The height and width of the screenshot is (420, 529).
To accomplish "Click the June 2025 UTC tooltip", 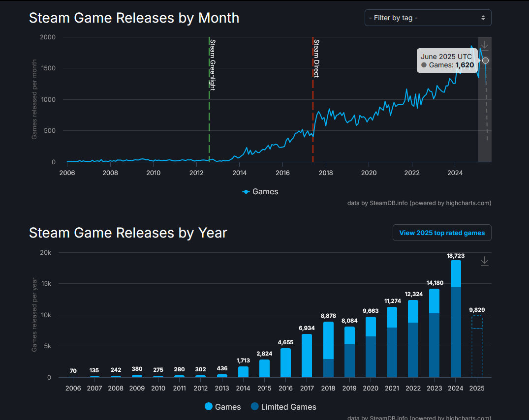I will (x=447, y=60).
